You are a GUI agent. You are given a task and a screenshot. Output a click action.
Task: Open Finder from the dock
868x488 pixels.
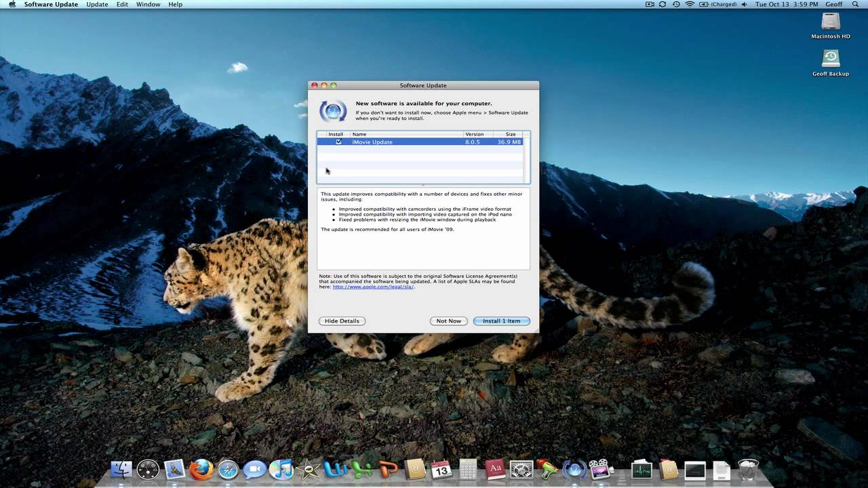pyautogui.click(x=121, y=469)
